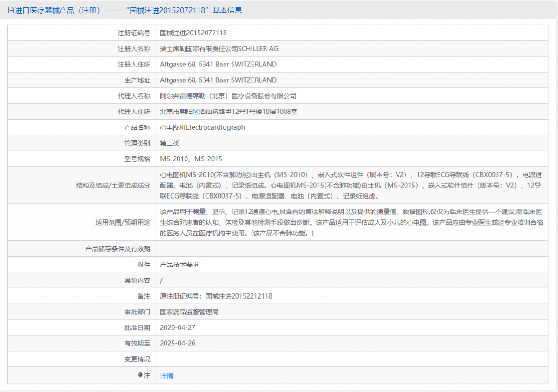Select approval department 国家药品监督管理局

(x=189, y=312)
